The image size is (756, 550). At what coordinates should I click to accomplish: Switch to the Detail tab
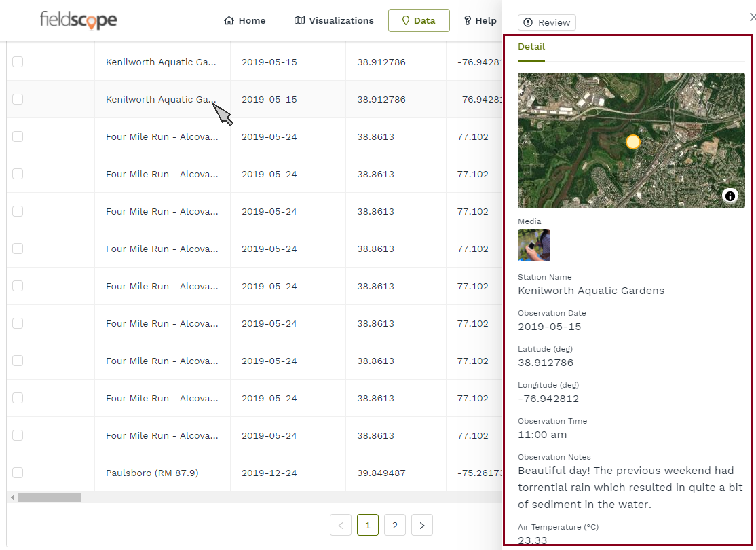[x=531, y=47]
